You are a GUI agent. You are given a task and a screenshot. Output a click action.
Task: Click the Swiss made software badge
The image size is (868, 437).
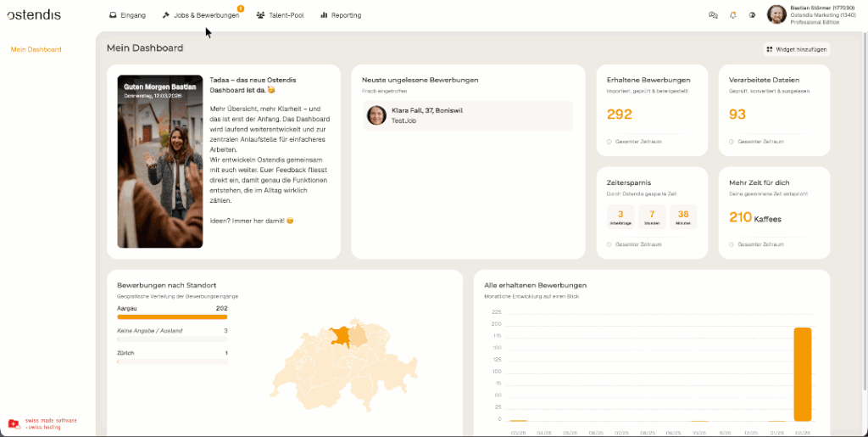pos(42,423)
